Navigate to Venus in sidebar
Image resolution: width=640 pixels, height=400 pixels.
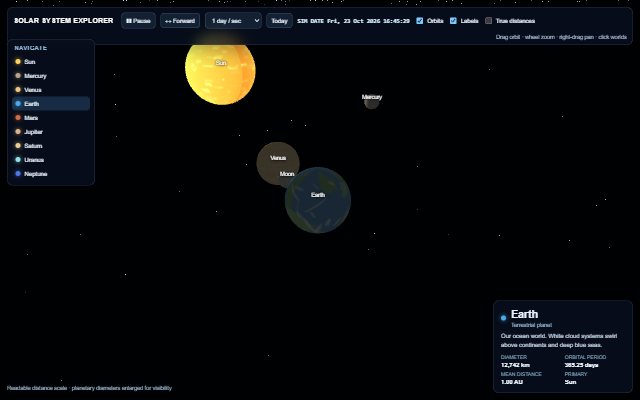(x=51, y=90)
